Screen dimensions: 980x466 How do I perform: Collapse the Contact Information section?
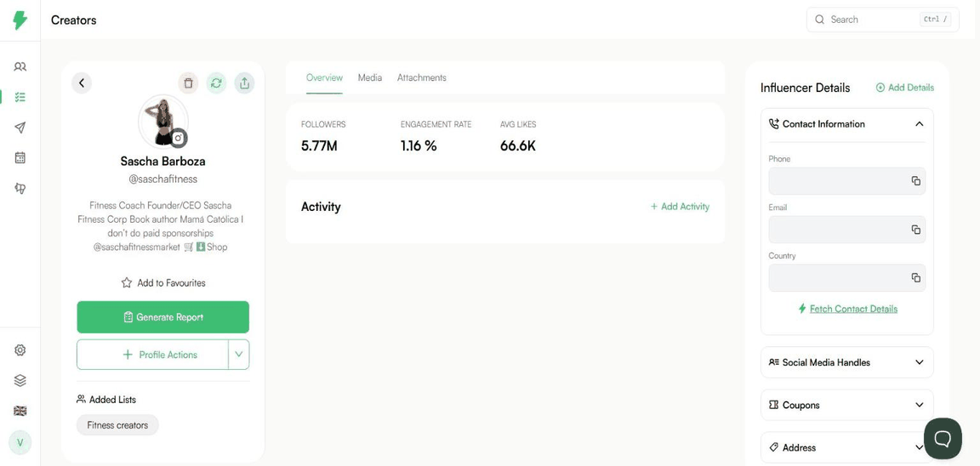(x=919, y=124)
